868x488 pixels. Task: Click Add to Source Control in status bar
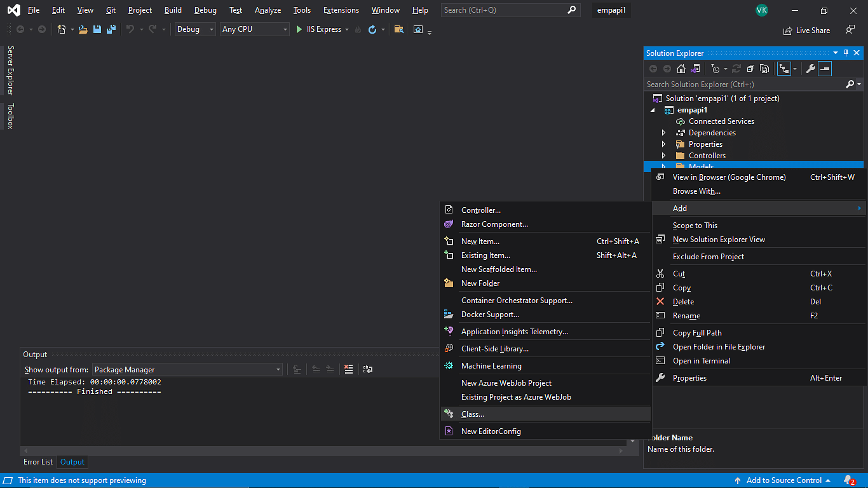point(783,480)
